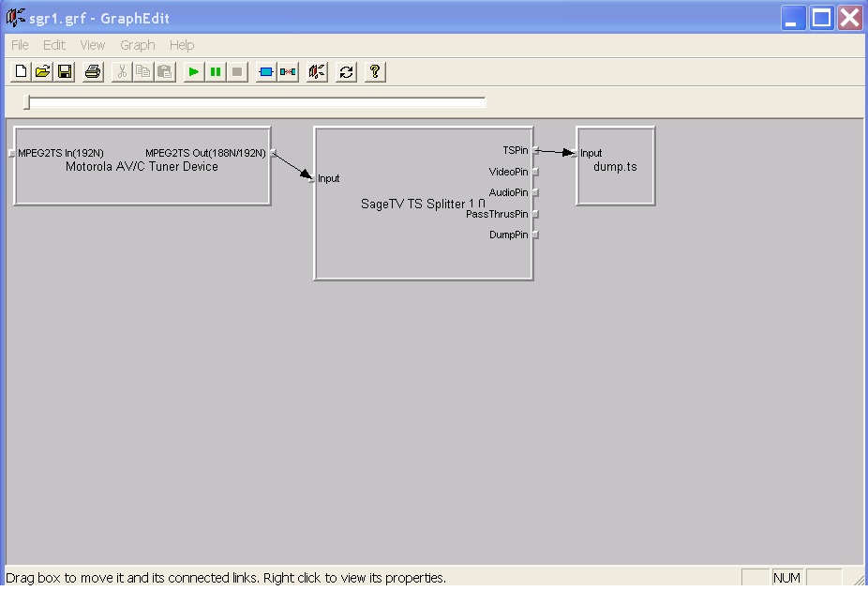This screenshot has width=868, height=591.
Task: Select the Motorola AV/C Tuner Device filter
Action: (142, 183)
